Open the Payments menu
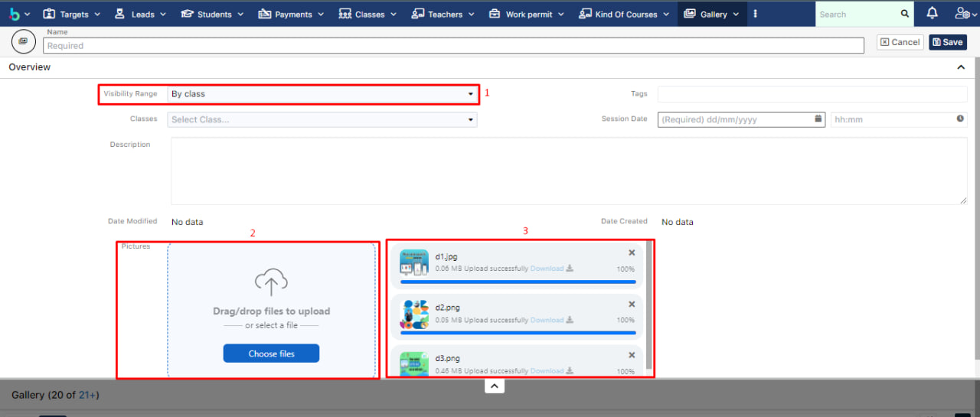The width and height of the screenshot is (980, 417). click(292, 14)
